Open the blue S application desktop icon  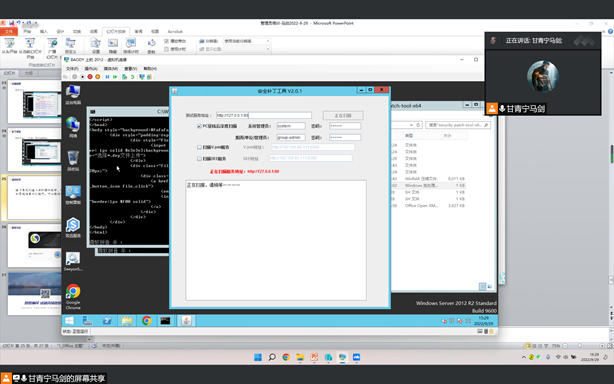73,227
